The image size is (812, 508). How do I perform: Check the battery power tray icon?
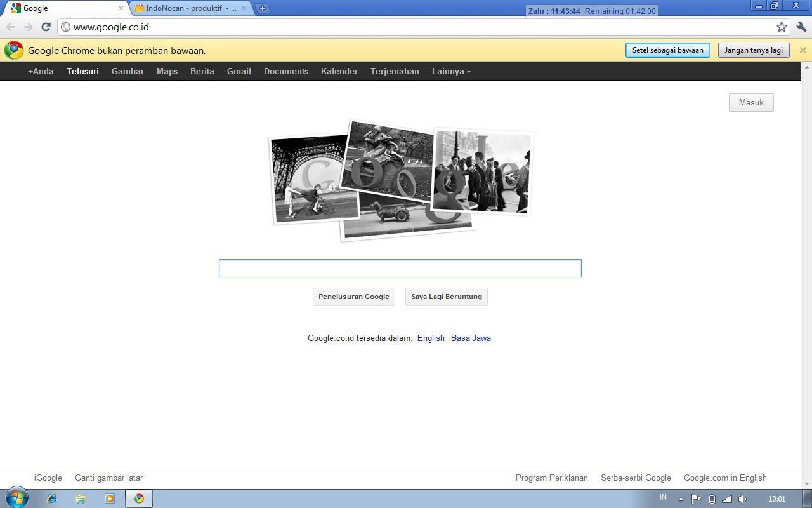tap(712, 499)
